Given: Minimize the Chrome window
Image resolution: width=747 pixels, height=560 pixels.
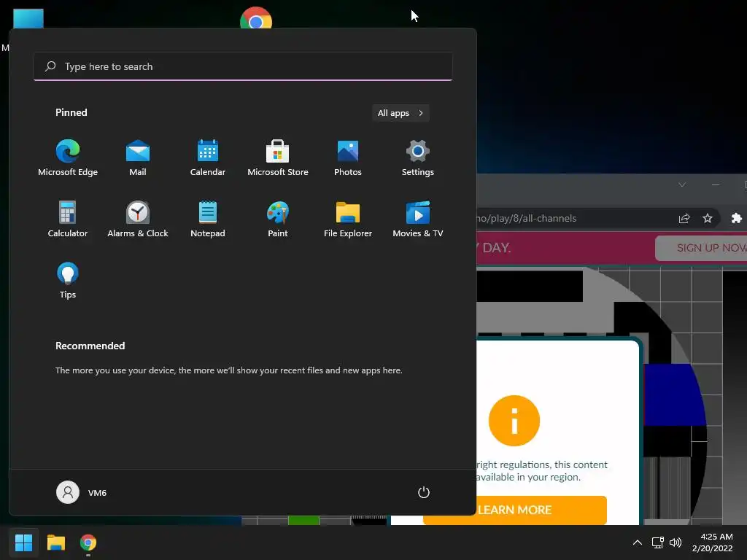Looking at the screenshot, I should (716, 184).
